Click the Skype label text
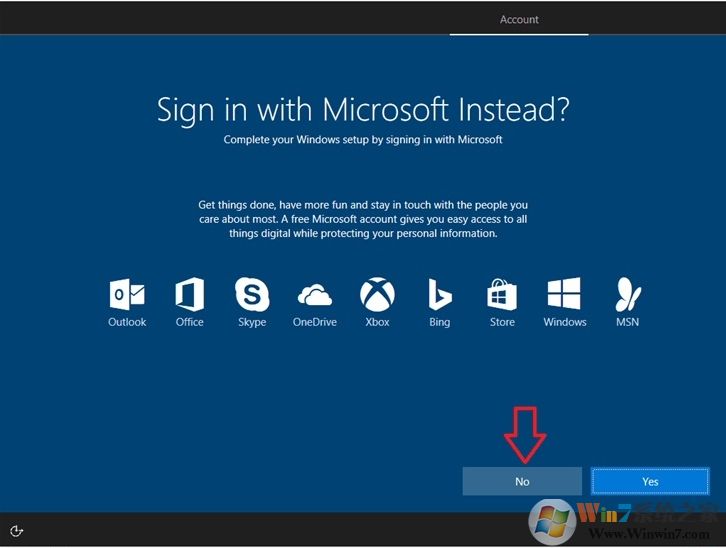Viewport: 726px width, 548px height. 252,322
